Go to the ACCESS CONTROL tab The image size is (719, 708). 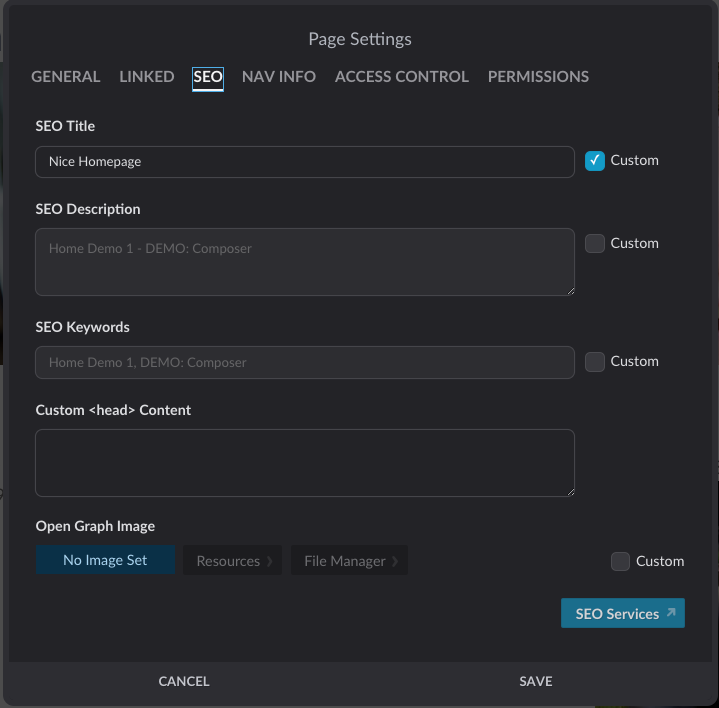tap(402, 77)
